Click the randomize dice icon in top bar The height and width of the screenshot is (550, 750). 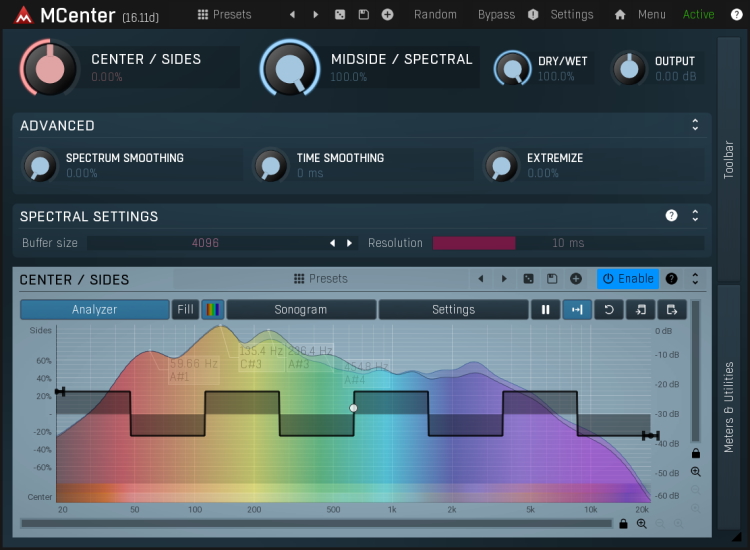coord(340,15)
